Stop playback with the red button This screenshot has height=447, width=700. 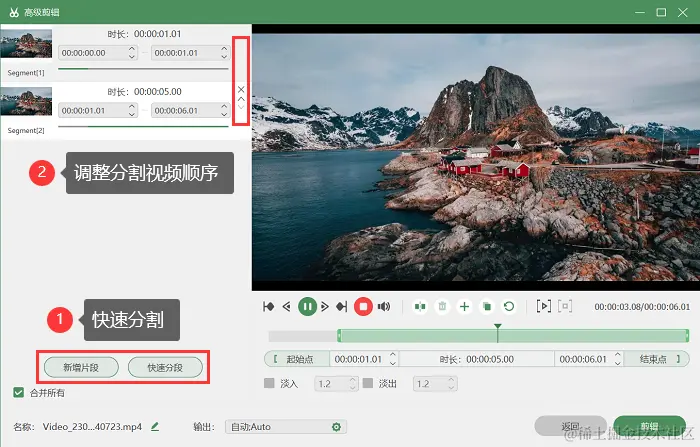(x=363, y=307)
